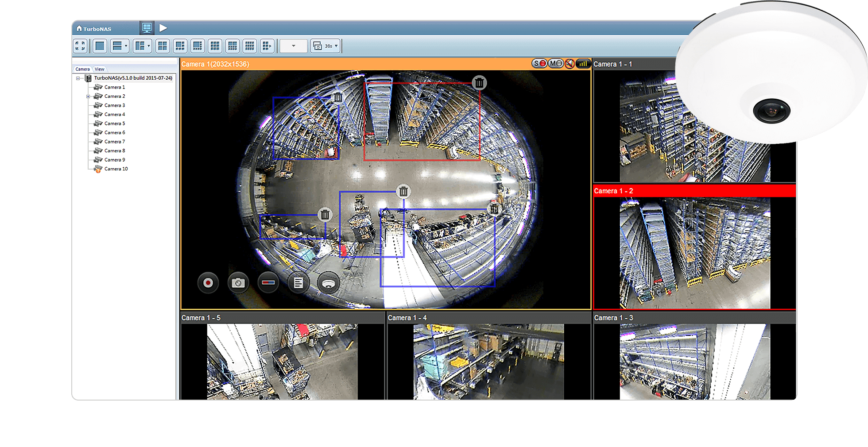Click the Camera 1 - 4 video pane
The image size is (868, 447).
(x=488, y=362)
